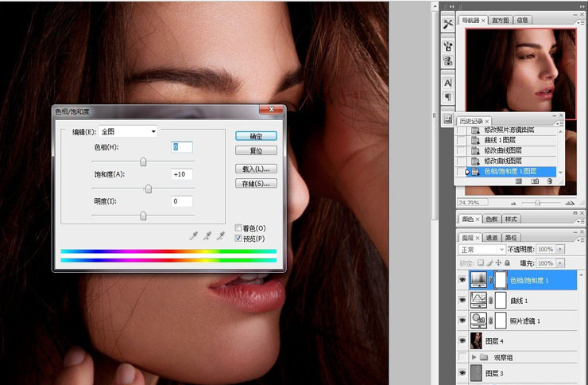Click the Saturation +10 input field
This screenshot has width=588, height=385.
pos(182,174)
